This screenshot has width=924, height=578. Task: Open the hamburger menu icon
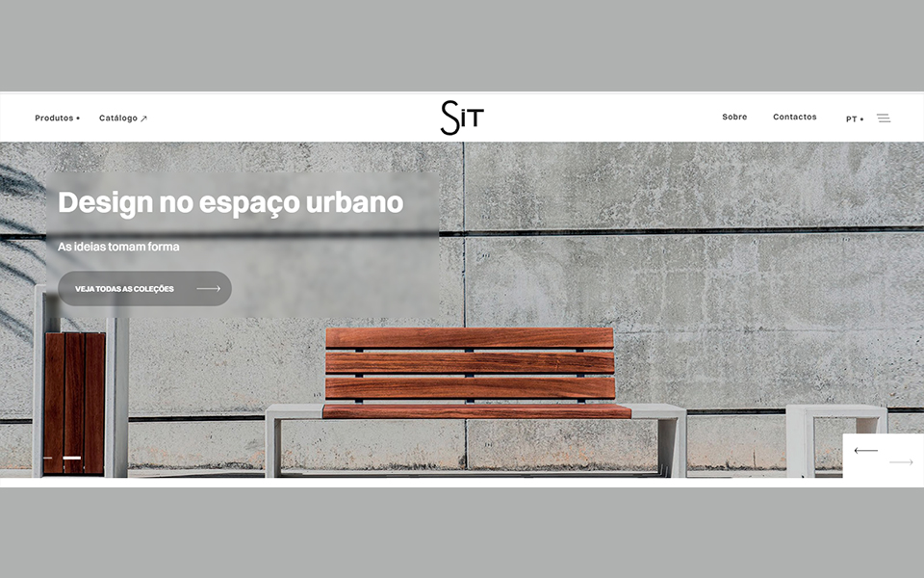[883, 118]
